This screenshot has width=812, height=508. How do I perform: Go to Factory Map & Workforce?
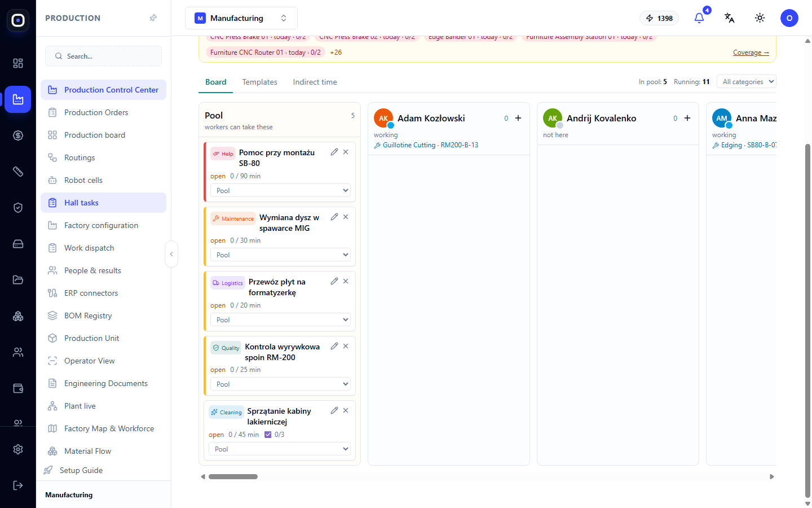103,428
